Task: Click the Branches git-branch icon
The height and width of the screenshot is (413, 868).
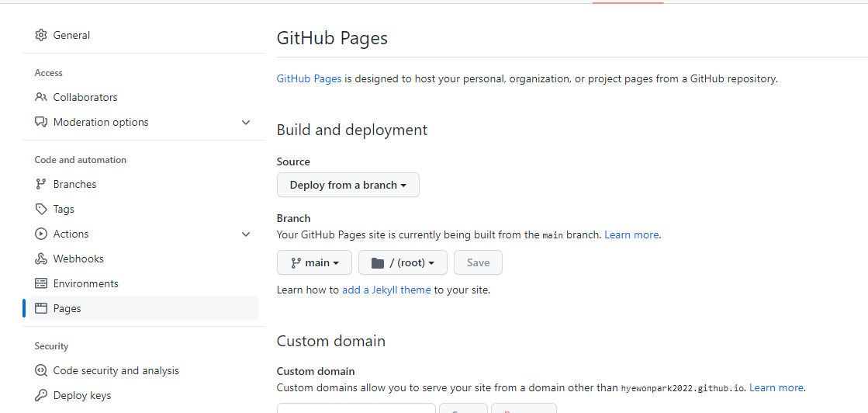Action: pos(40,184)
